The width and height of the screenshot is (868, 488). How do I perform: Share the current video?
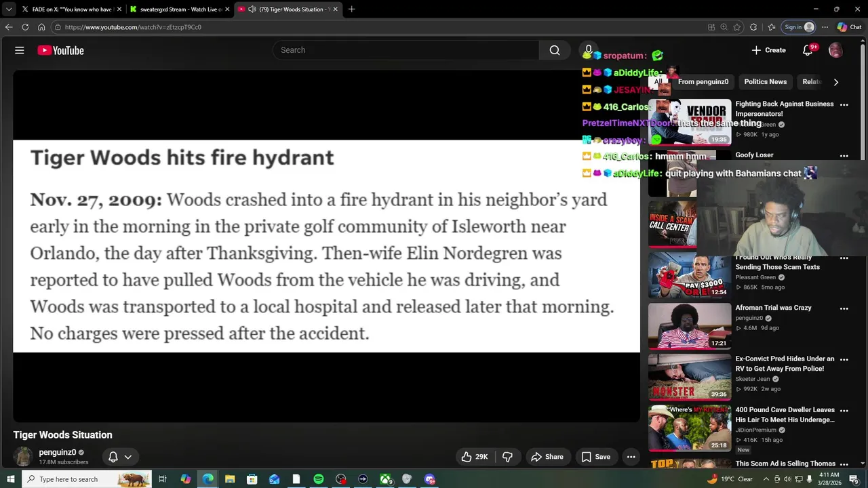click(x=547, y=457)
